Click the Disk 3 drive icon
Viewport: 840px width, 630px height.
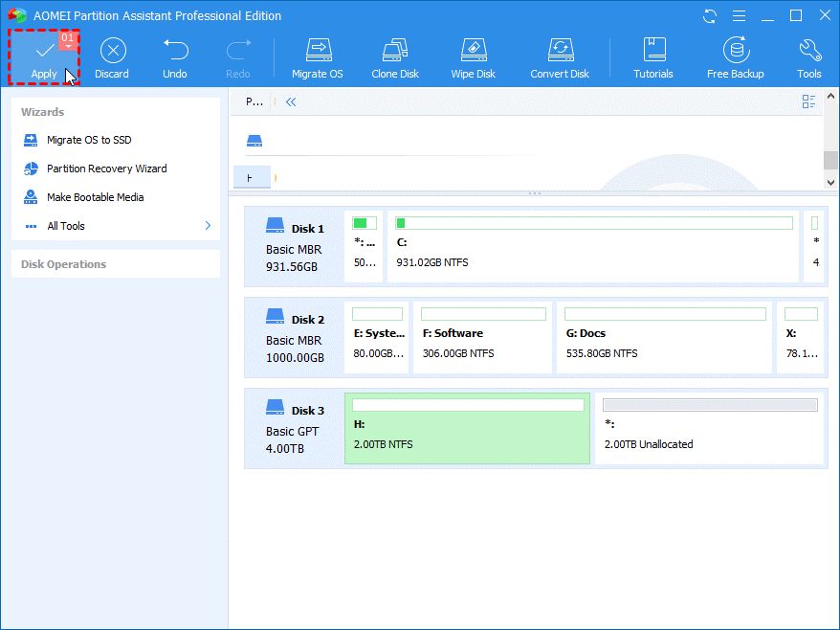pyautogui.click(x=275, y=408)
